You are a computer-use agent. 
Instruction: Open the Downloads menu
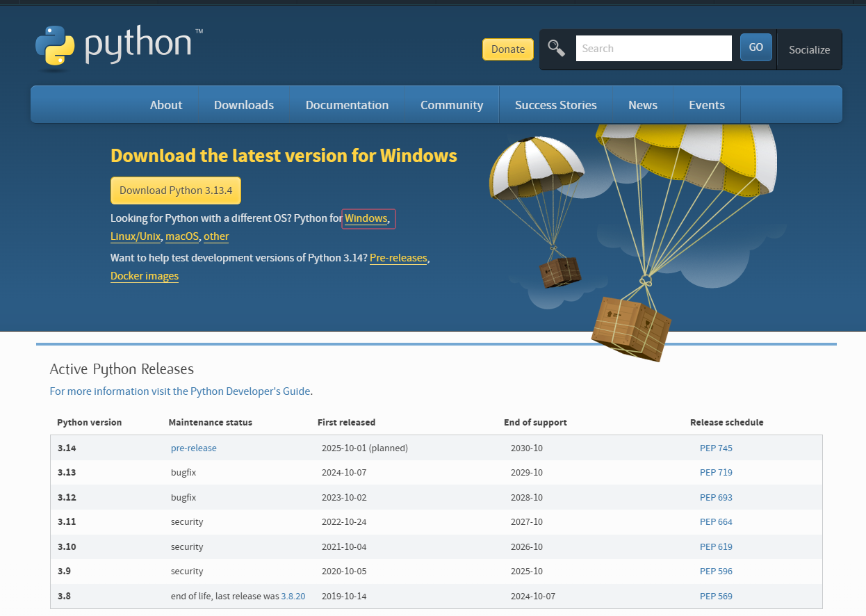[x=244, y=105]
